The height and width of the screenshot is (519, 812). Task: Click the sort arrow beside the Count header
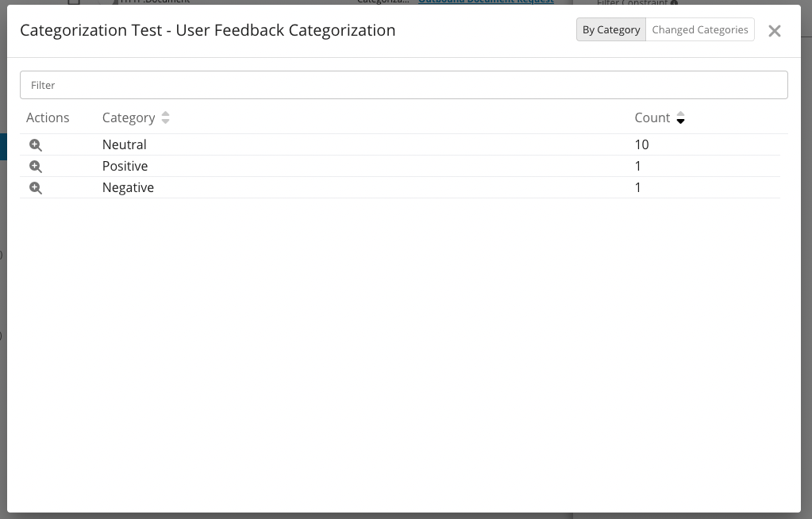pyautogui.click(x=680, y=118)
